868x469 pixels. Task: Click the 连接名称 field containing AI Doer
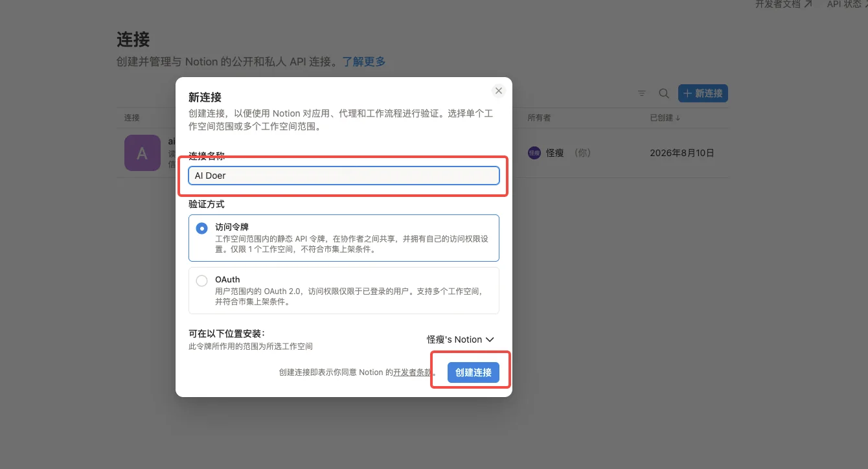click(344, 176)
